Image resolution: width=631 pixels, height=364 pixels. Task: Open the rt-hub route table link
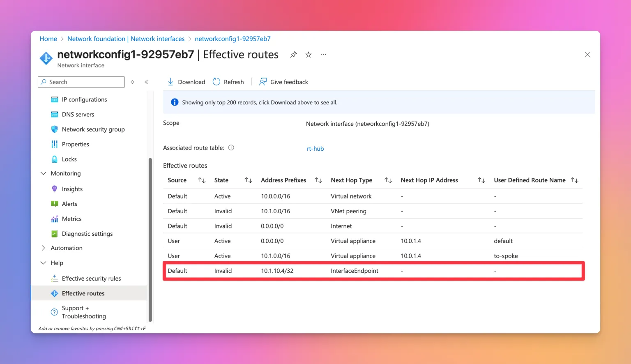point(315,149)
